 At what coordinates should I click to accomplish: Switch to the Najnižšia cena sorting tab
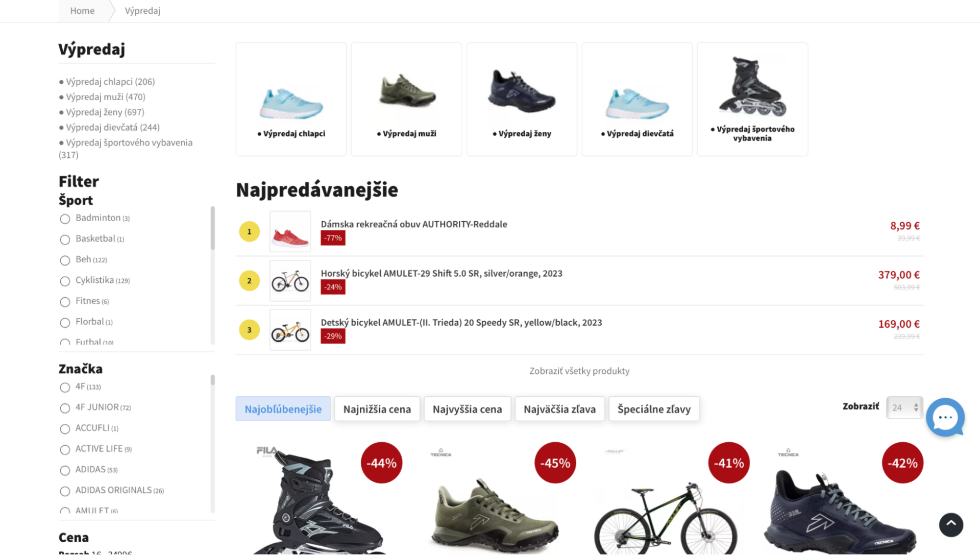coord(377,408)
